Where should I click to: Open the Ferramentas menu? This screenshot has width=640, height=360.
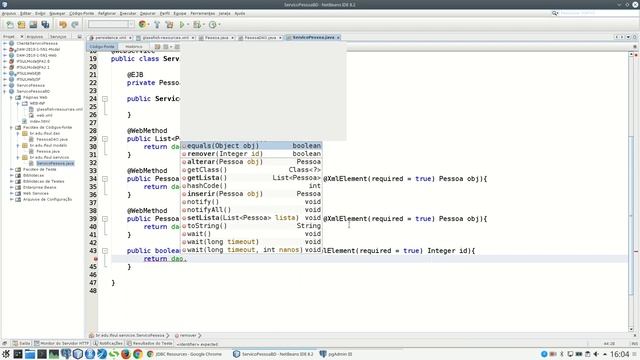pyautogui.click(x=202, y=13)
